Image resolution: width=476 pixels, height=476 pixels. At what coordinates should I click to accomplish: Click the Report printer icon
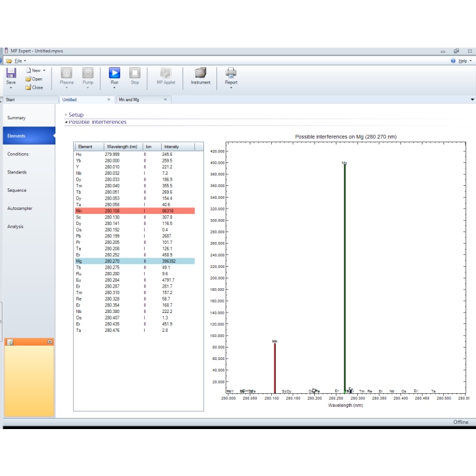coord(231,72)
